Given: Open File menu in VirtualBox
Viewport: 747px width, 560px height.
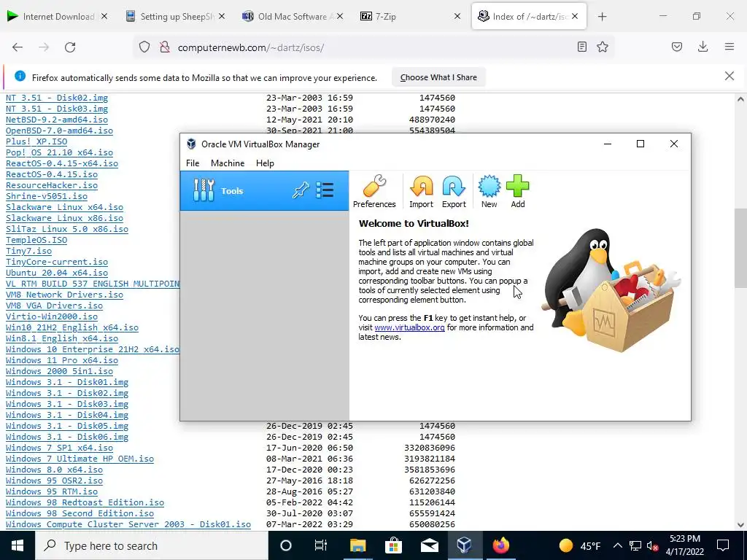Looking at the screenshot, I should [x=193, y=163].
